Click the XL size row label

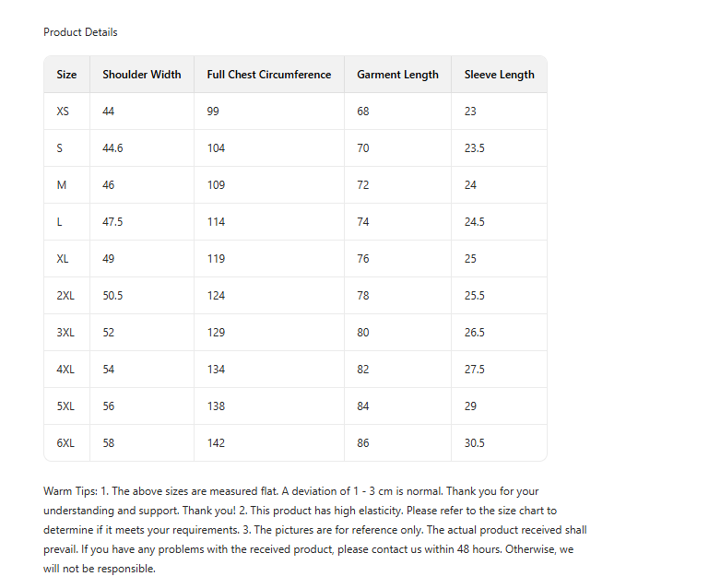pyautogui.click(x=63, y=259)
